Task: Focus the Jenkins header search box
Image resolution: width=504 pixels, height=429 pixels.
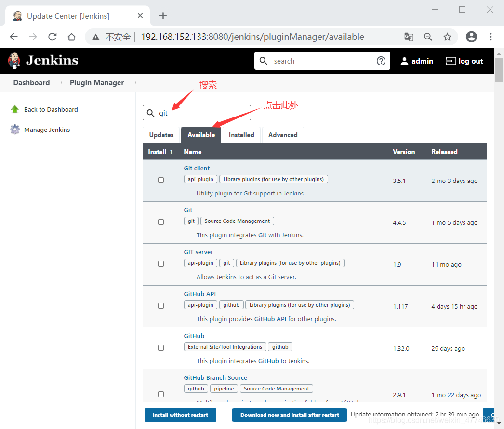Action: [322, 61]
